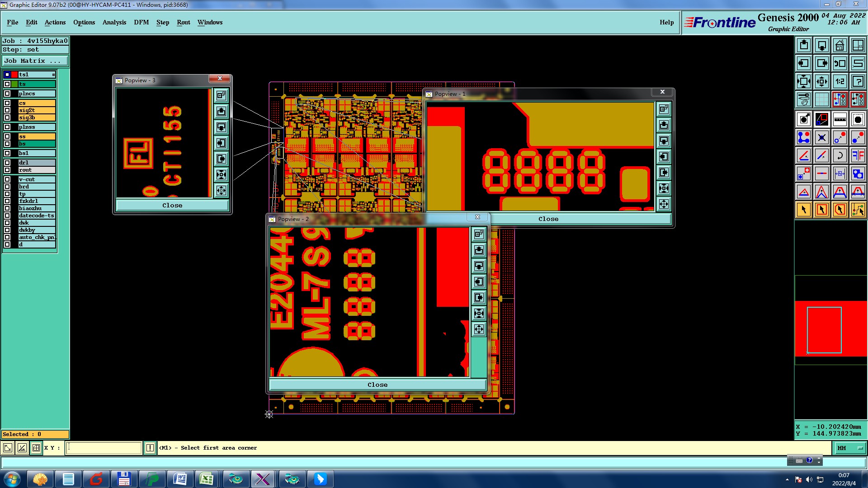Click the 1:2 zoom scale icon

[x=840, y=81]
